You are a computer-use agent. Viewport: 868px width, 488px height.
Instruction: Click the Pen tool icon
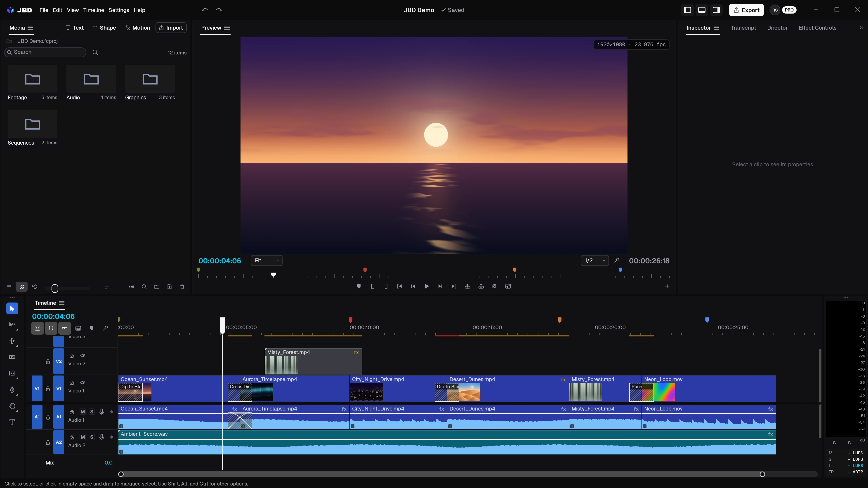point(12,390)
